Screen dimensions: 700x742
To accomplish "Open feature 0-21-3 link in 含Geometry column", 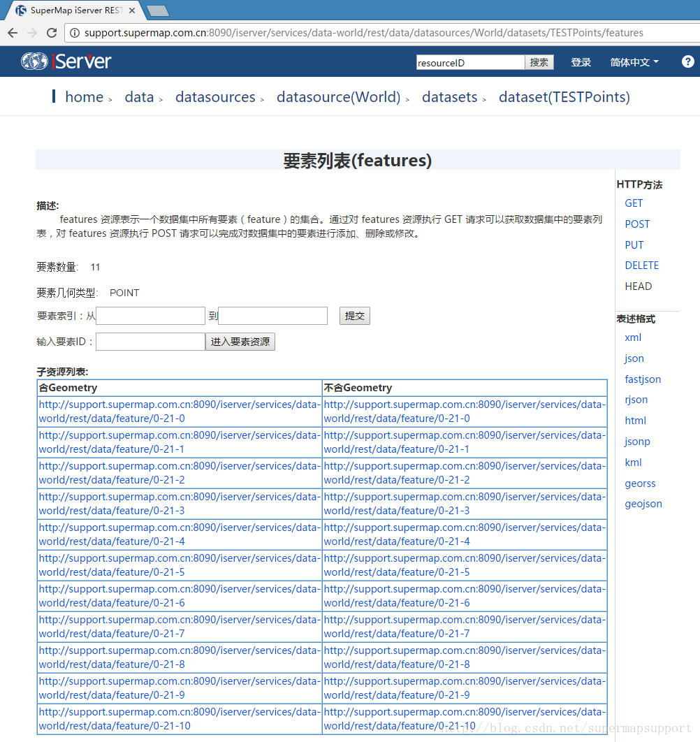I will pyautogui.click(x=180, y=504).
